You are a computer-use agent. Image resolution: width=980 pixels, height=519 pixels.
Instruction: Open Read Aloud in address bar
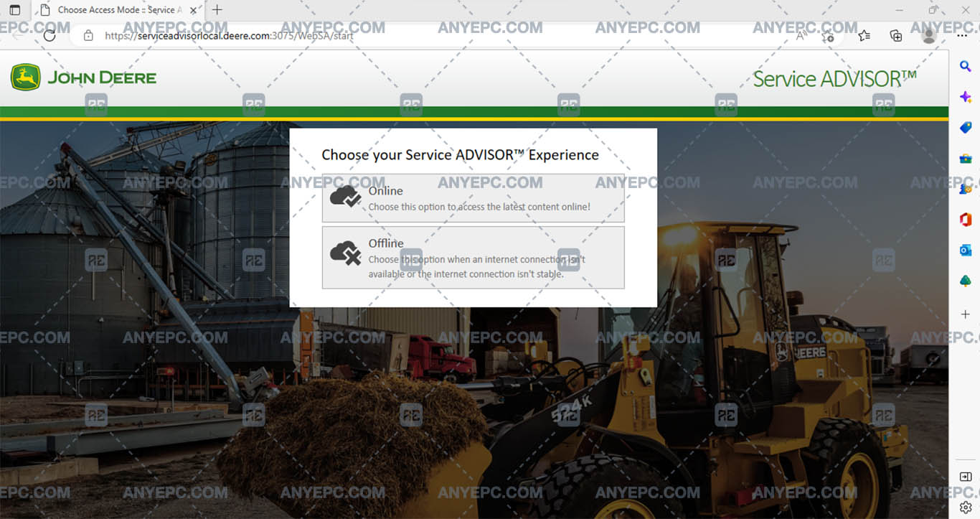[x=801, y=35]
